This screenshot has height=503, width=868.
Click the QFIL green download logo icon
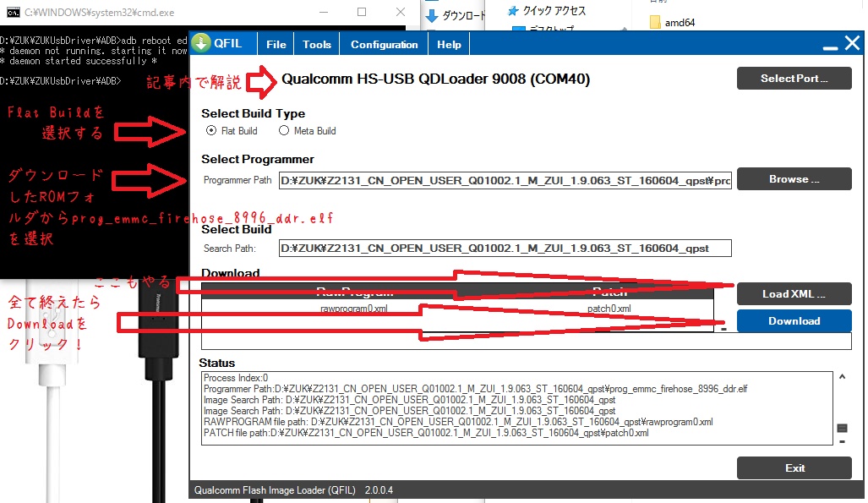coord(201,42)
